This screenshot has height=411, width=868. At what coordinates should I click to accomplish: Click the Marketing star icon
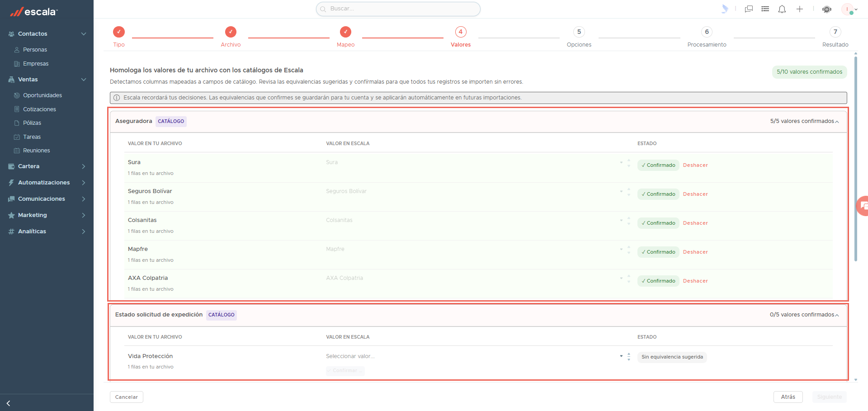[11, 215]
